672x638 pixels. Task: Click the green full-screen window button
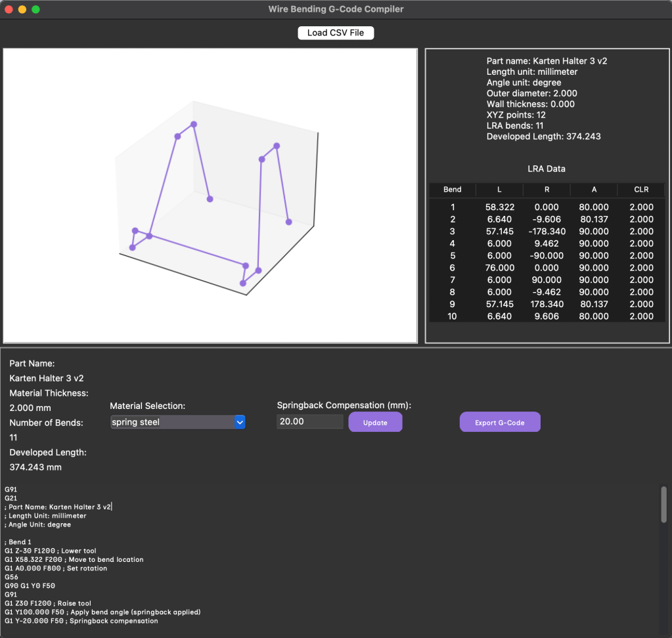pos(35,10)
